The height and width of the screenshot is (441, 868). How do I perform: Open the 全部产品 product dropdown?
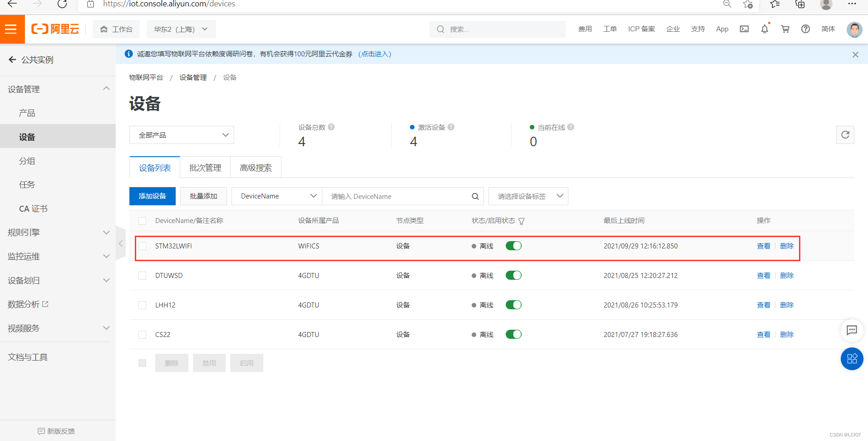[x=182, y=135]
